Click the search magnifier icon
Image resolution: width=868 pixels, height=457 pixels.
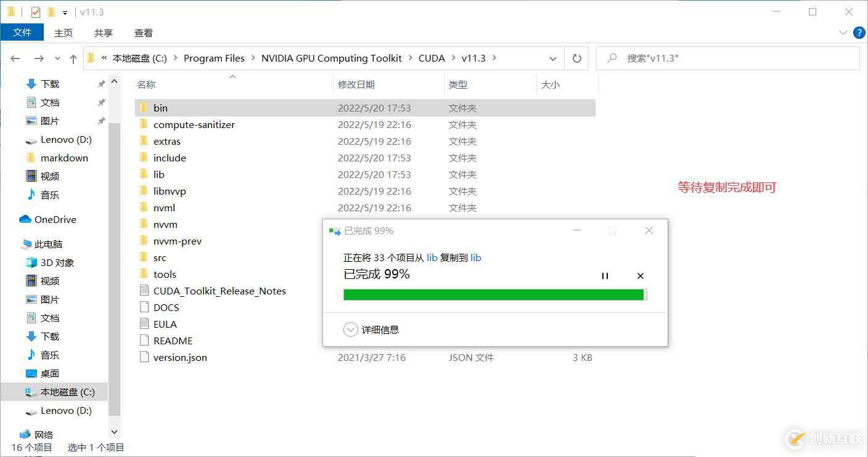click(x=612, y=58)
